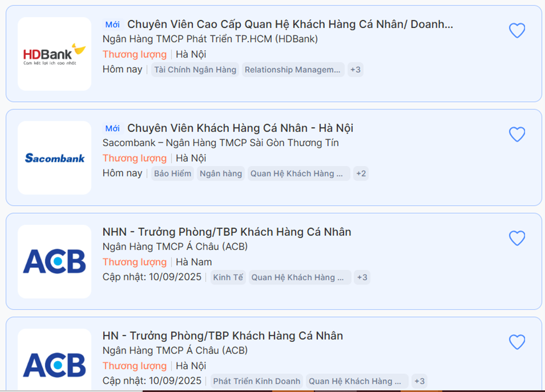
Task: Click Hôm nay on the HDBank job
Action: pyautogui.click(x=122, y=69)
